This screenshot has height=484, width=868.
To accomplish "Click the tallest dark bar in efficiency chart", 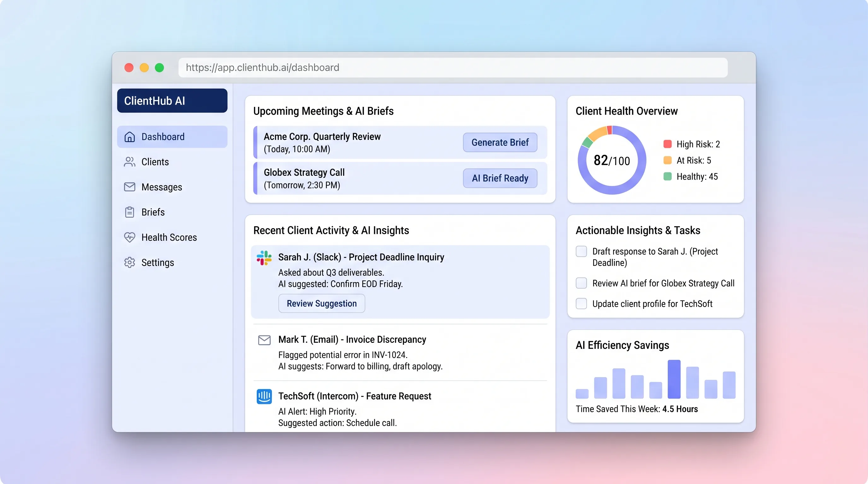I will 674,379.
